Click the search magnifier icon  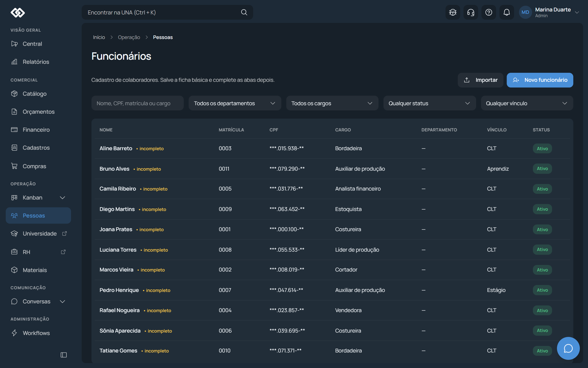[244, 12]
